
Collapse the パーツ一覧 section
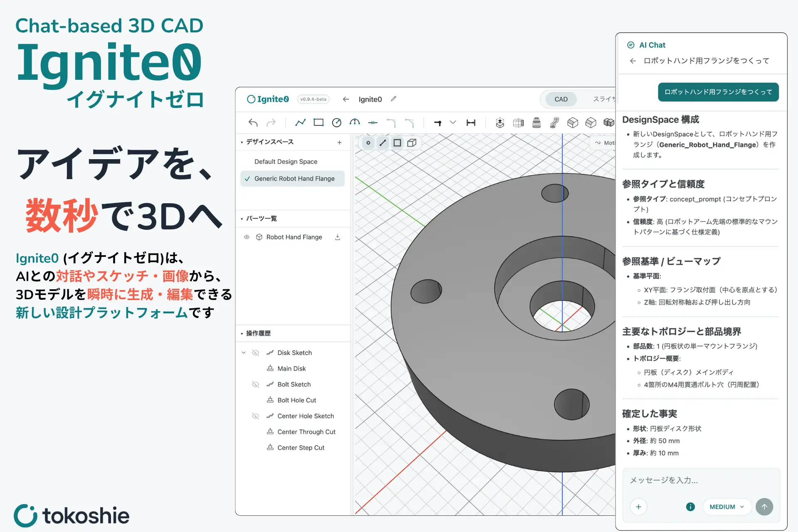242,219
